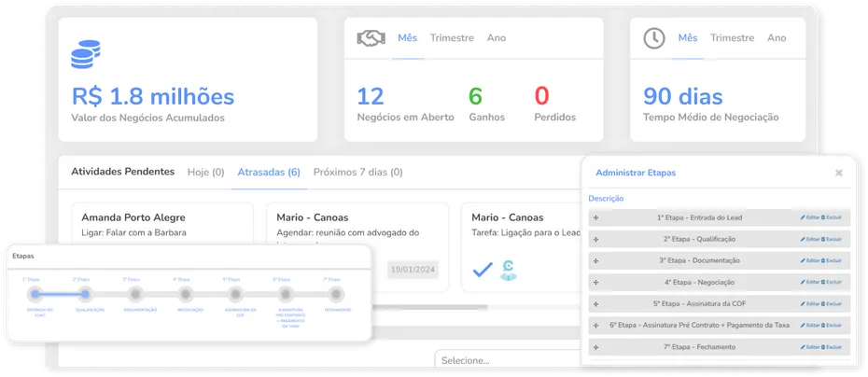Delete the 3ª Etapa - Documentação

point(832,260)
